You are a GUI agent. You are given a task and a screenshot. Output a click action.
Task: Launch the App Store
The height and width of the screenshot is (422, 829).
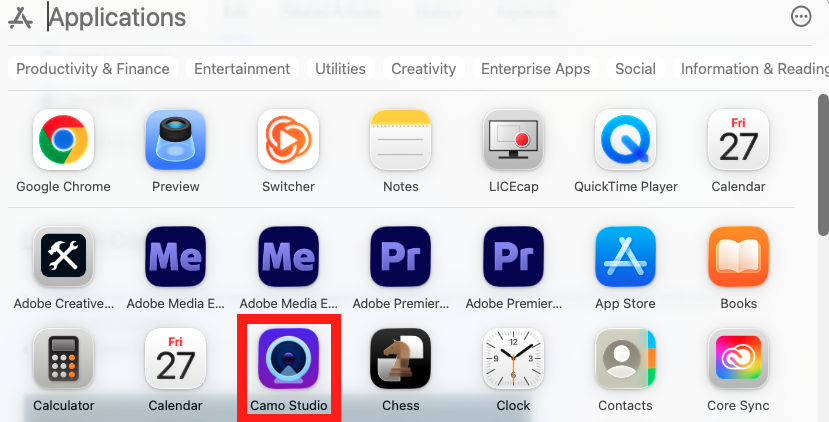click(x=626, y=256)
